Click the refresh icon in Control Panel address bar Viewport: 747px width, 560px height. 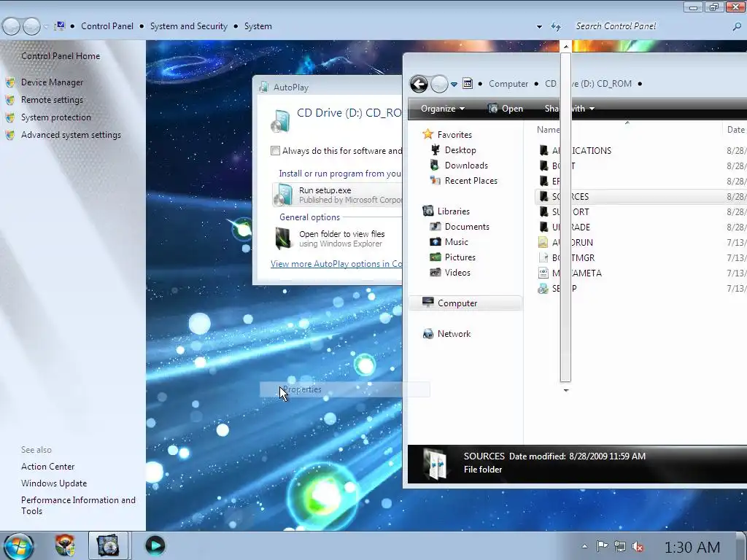(556, 27)
